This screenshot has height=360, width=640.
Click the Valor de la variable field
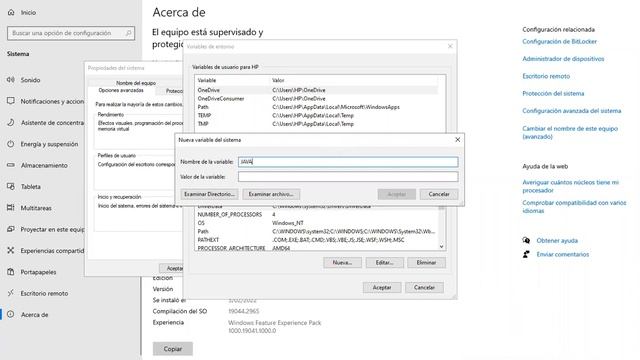(348, 176)
